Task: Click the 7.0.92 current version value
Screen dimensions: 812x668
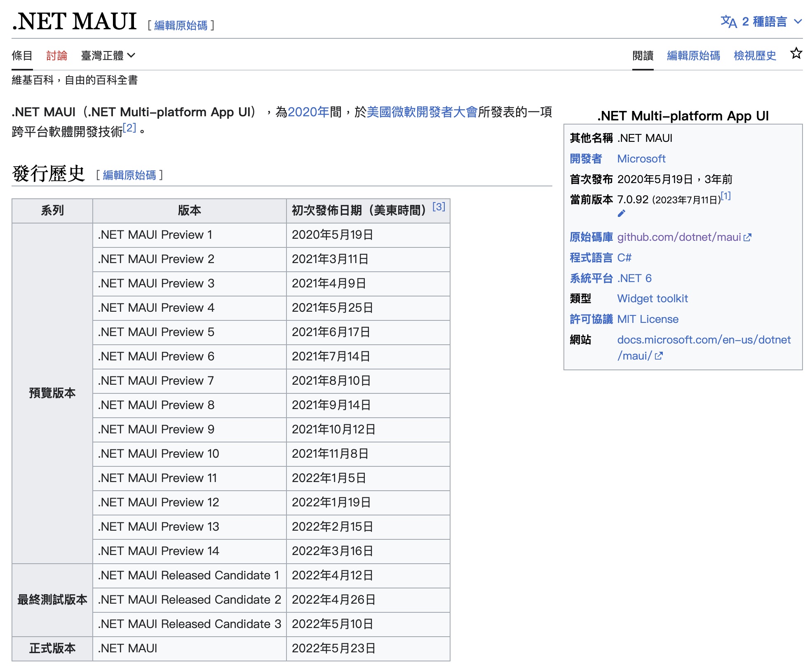Action: [633, 200]
